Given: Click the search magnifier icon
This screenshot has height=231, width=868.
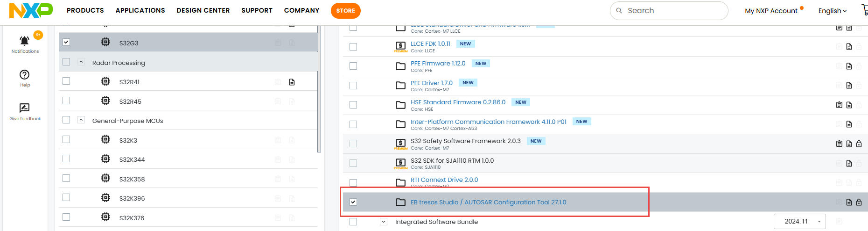Looking at the screenshot, I should [619, 10].
